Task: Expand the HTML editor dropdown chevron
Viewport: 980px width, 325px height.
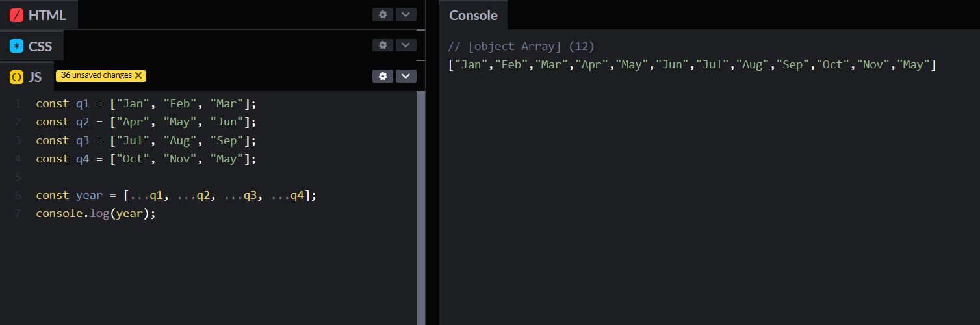Action: [406, 14]
